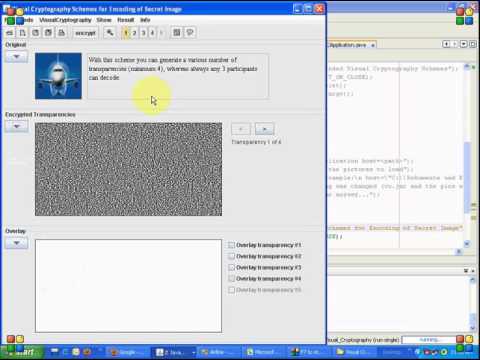Select scheme number 1 in toolbar
The image size is (480, 360).
point(126,33)
